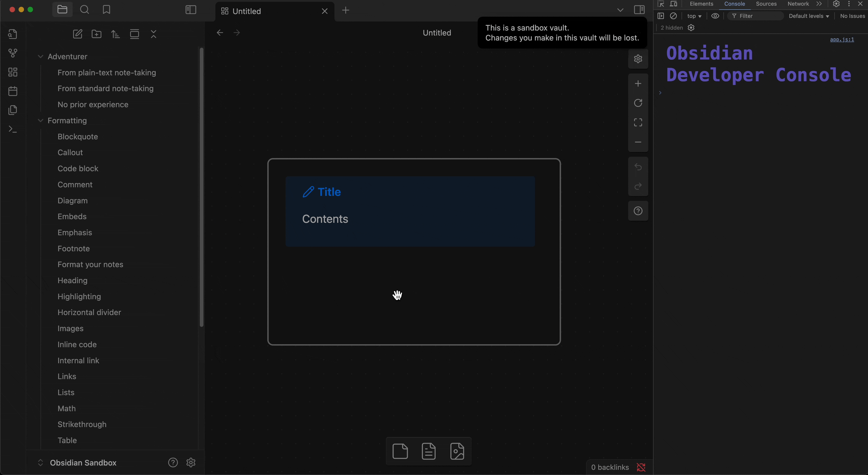Collapse all folders in explorer
The image size is (868, 475).
[x=154, y=34]
